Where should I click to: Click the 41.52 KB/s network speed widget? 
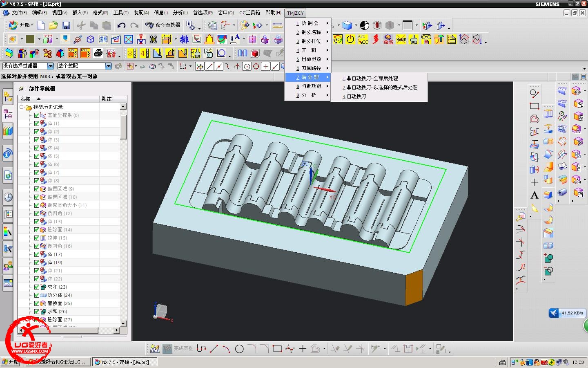(x=568, y=313)
